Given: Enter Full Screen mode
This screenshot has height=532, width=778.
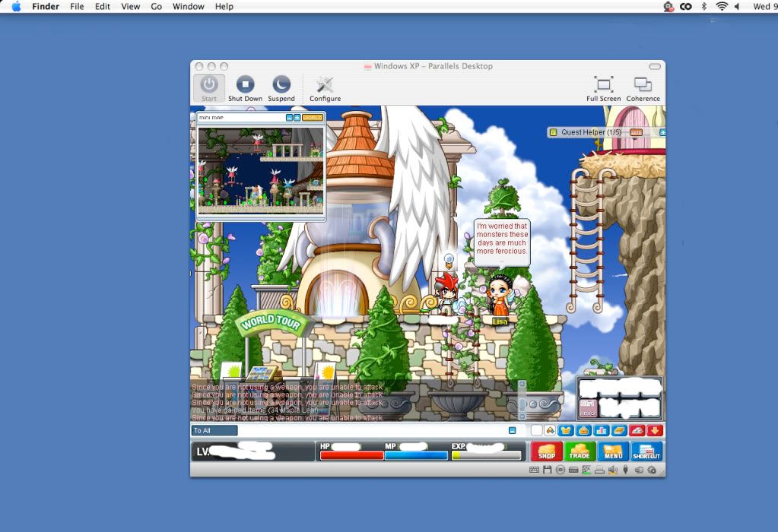Looking at the screenshot, I should pos(603,85).
